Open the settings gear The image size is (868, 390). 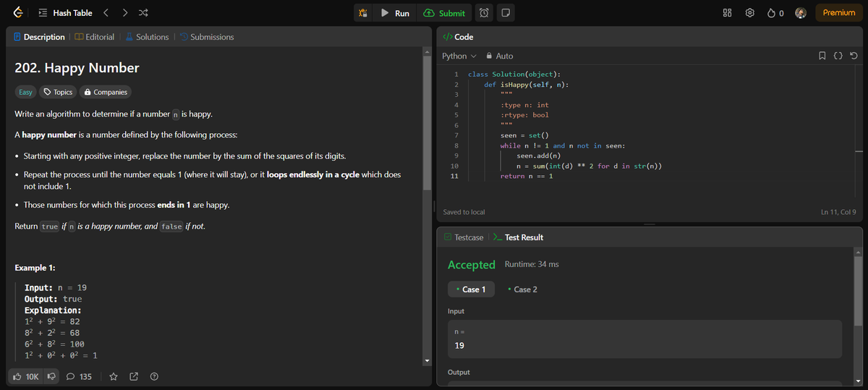pyautogui.click(x=750, y=13)
